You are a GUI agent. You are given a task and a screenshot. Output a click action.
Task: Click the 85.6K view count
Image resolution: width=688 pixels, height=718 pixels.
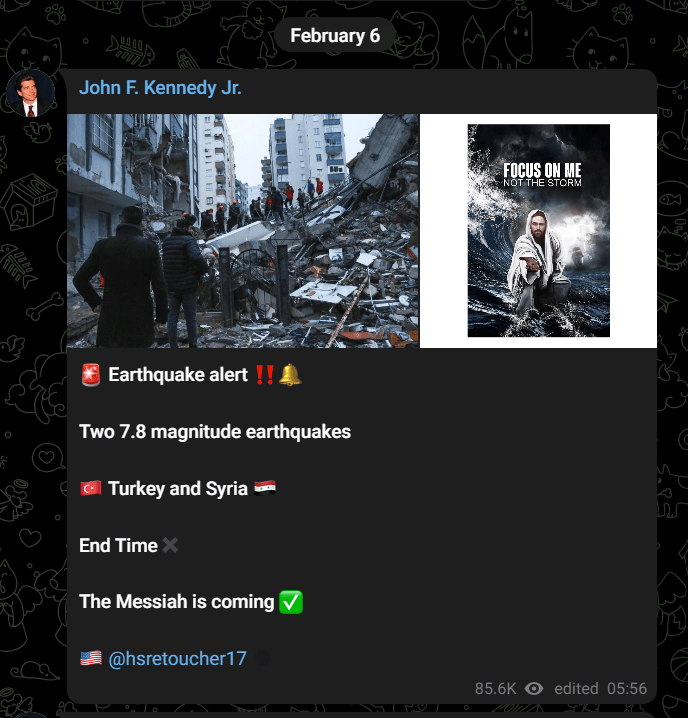[495, 688]
